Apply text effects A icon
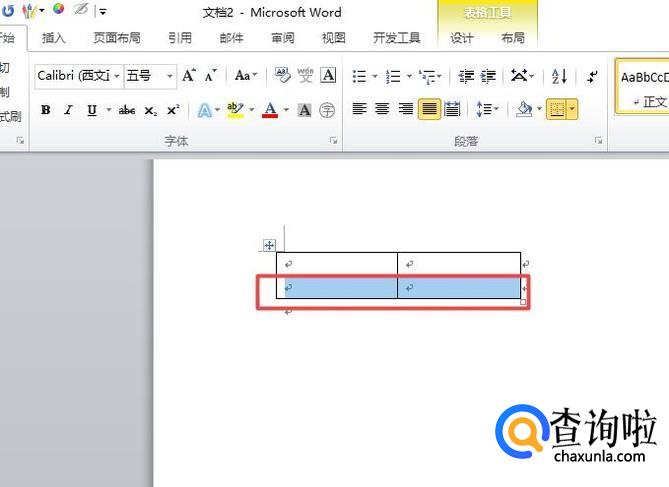Screen dimensions: 669x487 [205, 110]
